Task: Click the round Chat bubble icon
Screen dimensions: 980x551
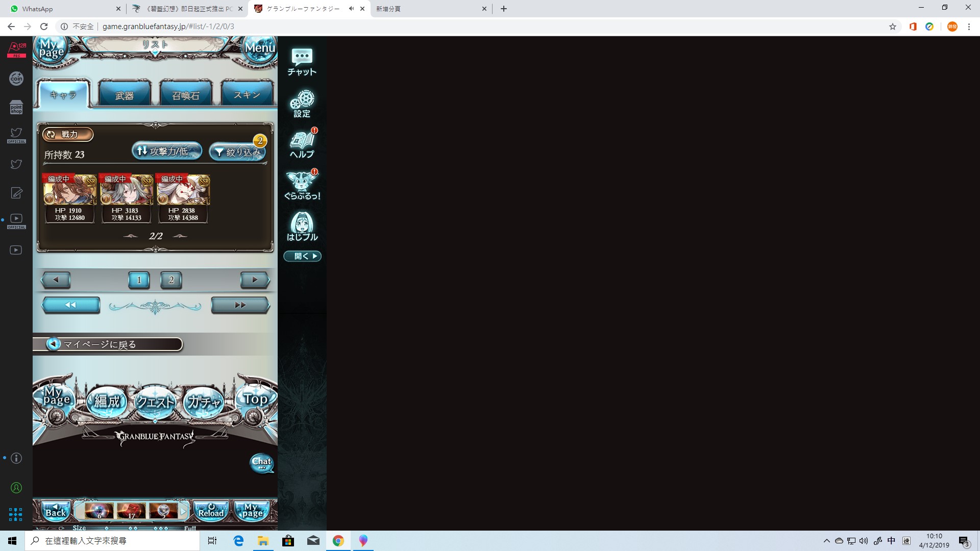Action: pyautogui.click(x=262, y=463)
